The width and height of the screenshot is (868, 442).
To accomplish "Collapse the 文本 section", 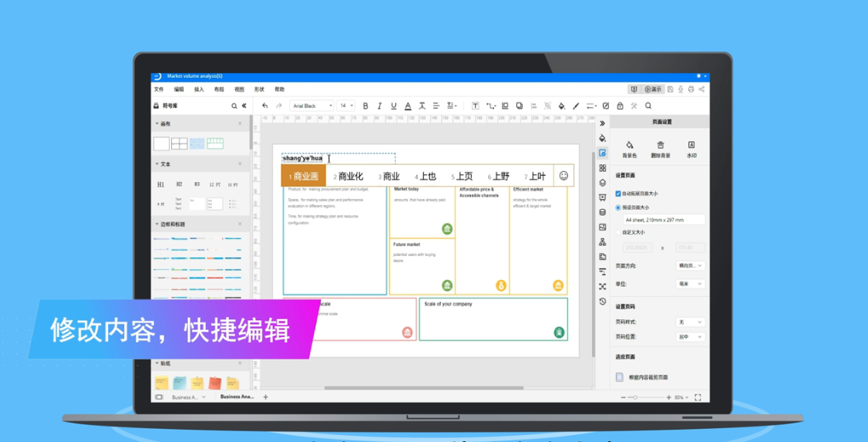I will 156,164.
